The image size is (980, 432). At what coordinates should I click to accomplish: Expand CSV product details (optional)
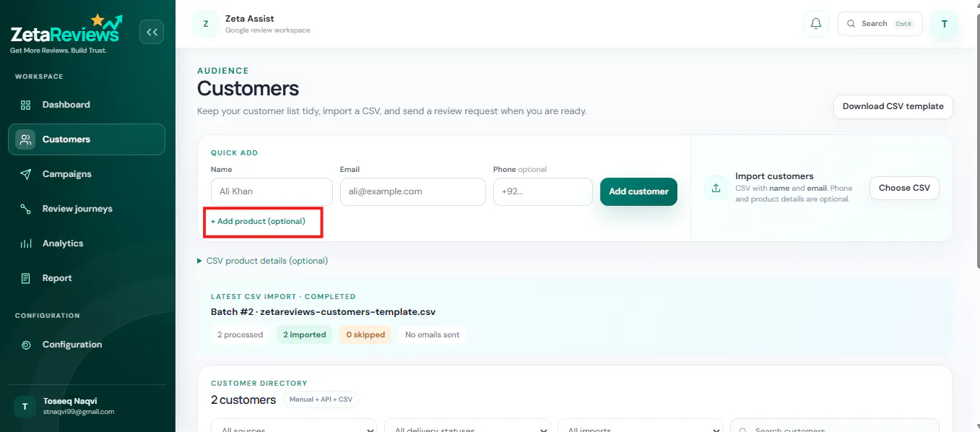(x=263, y=261)
